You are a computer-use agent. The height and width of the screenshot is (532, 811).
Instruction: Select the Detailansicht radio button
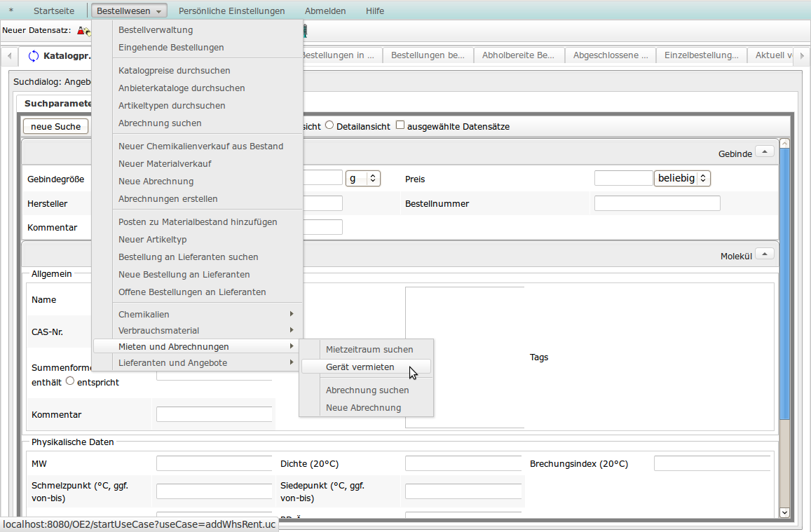coord(329,125)
